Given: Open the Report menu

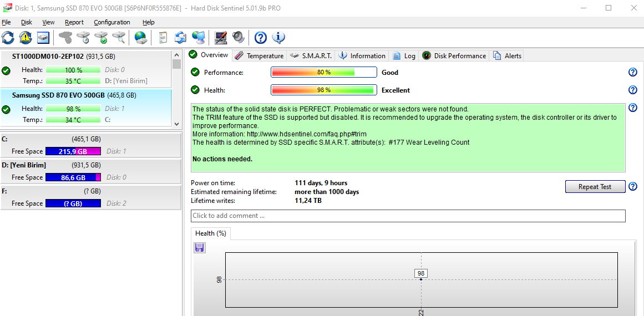Looking at the screenshot, I should click(74, 22).
